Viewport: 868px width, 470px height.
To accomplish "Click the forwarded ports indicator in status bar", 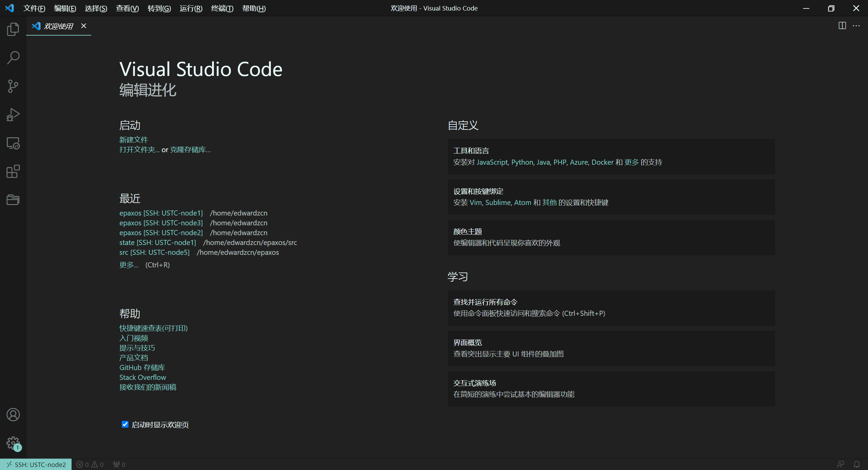I will point(119,464).
